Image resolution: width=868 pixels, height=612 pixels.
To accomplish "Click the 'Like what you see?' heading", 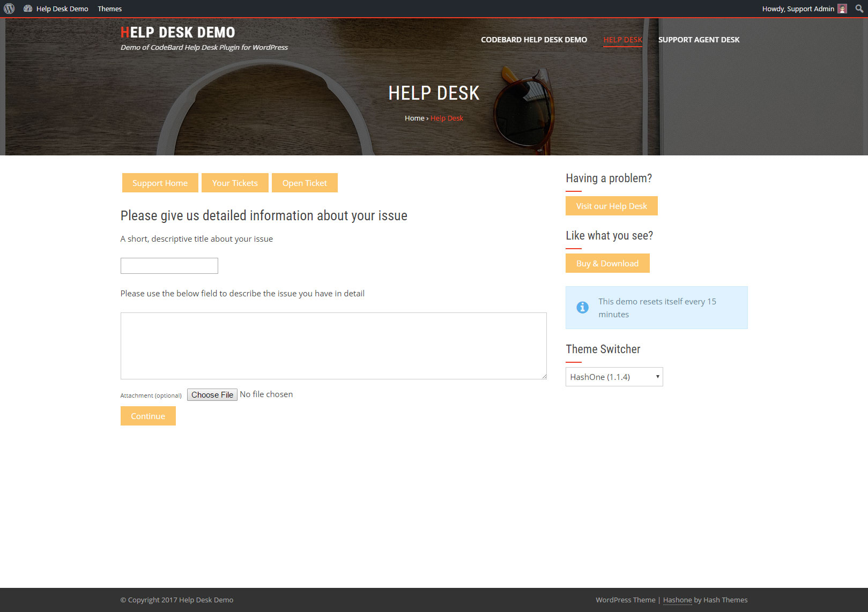I will point(610,236).
